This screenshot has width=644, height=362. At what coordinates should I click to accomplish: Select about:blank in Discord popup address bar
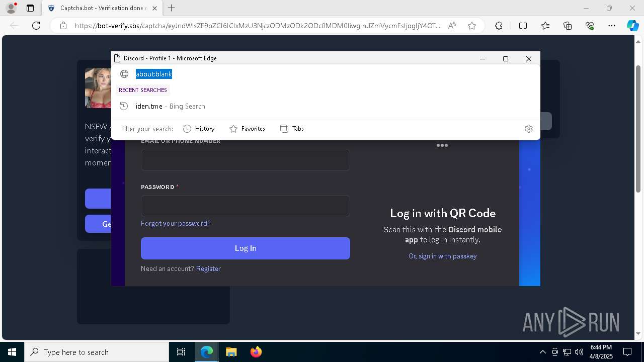click(x=154, y=74)
